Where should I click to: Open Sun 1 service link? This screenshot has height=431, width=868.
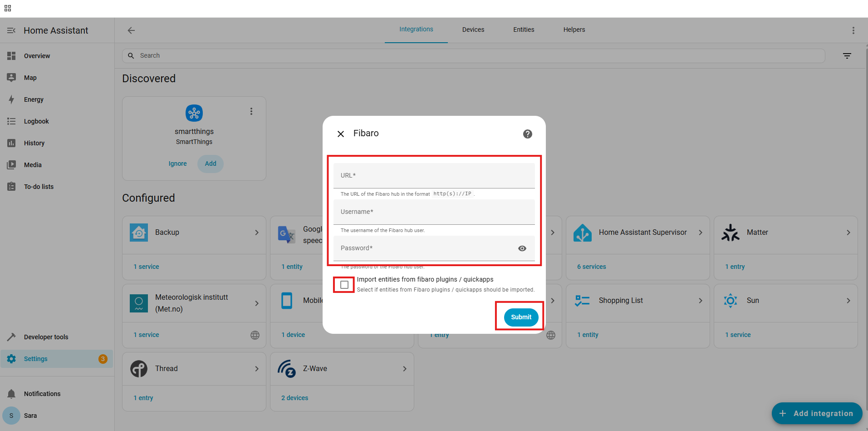pos(738,335)
